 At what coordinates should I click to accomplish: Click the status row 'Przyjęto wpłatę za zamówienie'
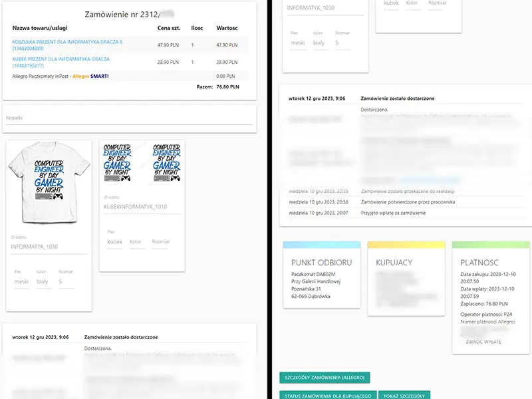pos(393,213)
